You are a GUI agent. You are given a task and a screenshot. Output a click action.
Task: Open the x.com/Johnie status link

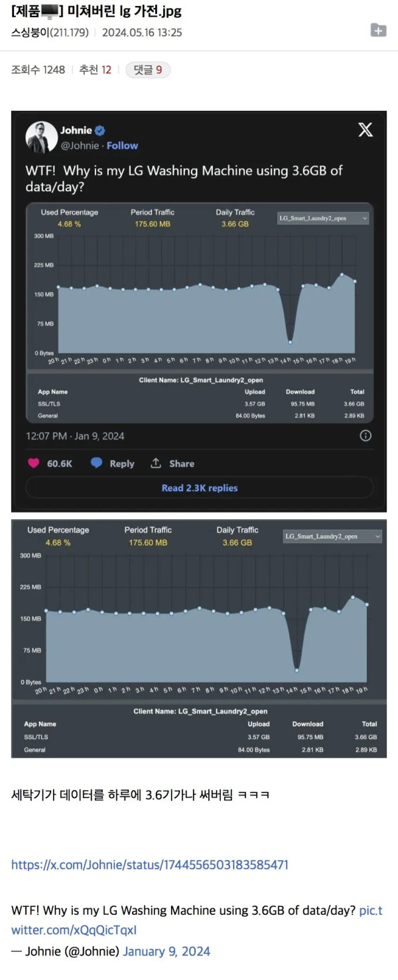pos(150,864)
